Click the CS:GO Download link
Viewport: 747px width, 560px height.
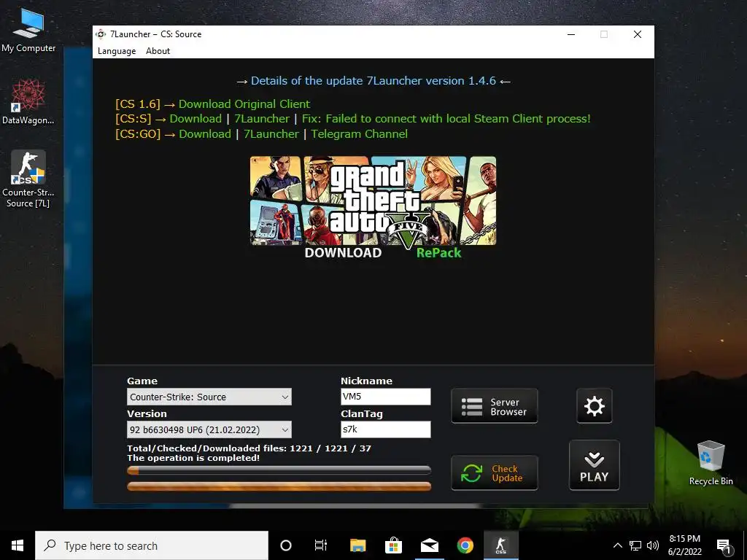(x=205, y=134)
